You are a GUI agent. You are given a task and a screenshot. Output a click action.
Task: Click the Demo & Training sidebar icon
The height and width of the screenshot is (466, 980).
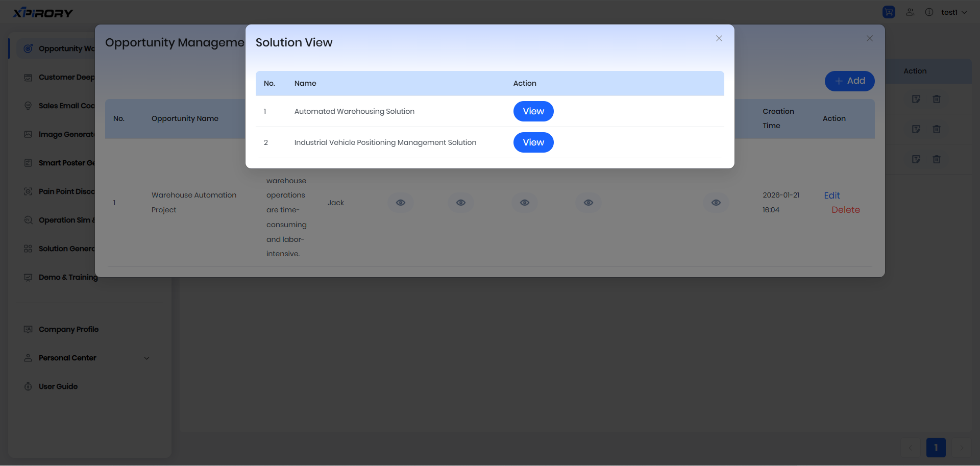tap(28, 277)
